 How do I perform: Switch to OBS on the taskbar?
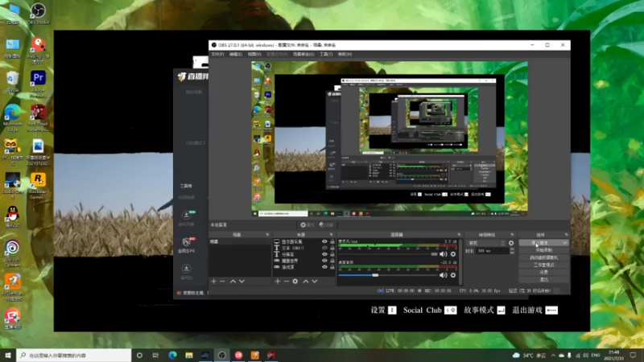(222, 355)
